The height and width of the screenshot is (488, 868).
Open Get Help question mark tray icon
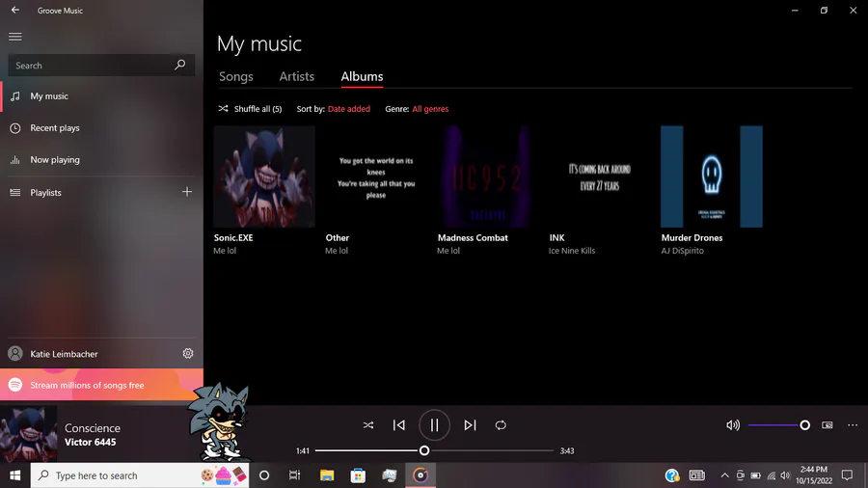click(672, 475)
